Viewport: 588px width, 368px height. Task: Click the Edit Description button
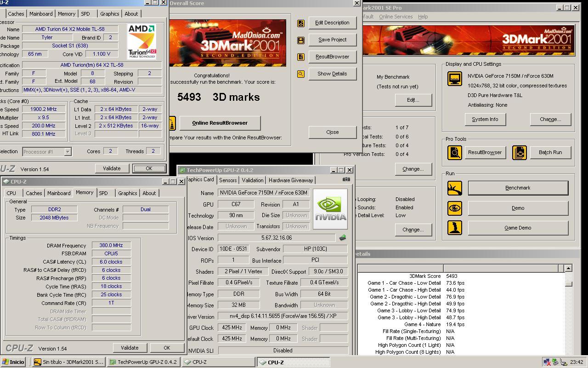[x=332, y=23]
